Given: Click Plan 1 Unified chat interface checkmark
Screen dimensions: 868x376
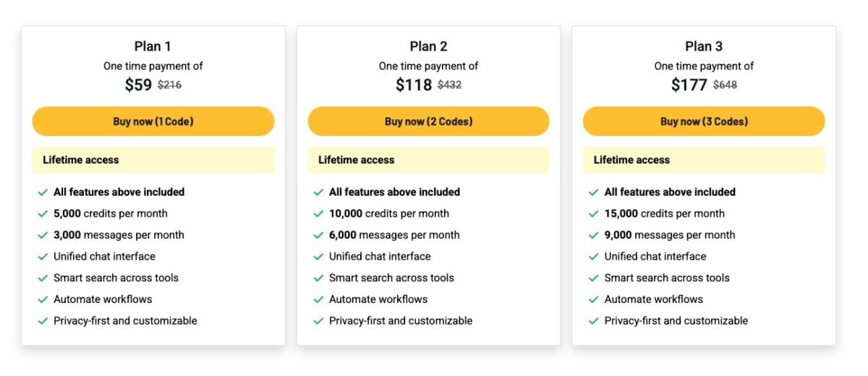Looking at the screenshot, I should [x=43, y=257].
